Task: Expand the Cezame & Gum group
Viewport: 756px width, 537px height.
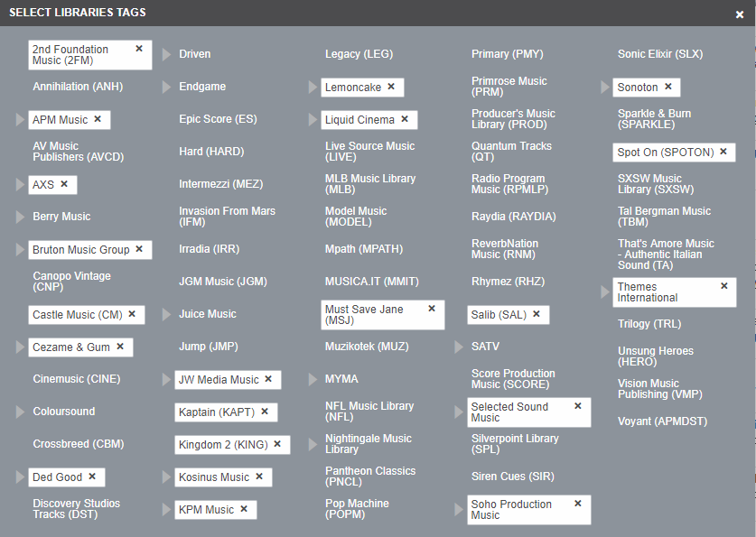Action: (20, 347)
